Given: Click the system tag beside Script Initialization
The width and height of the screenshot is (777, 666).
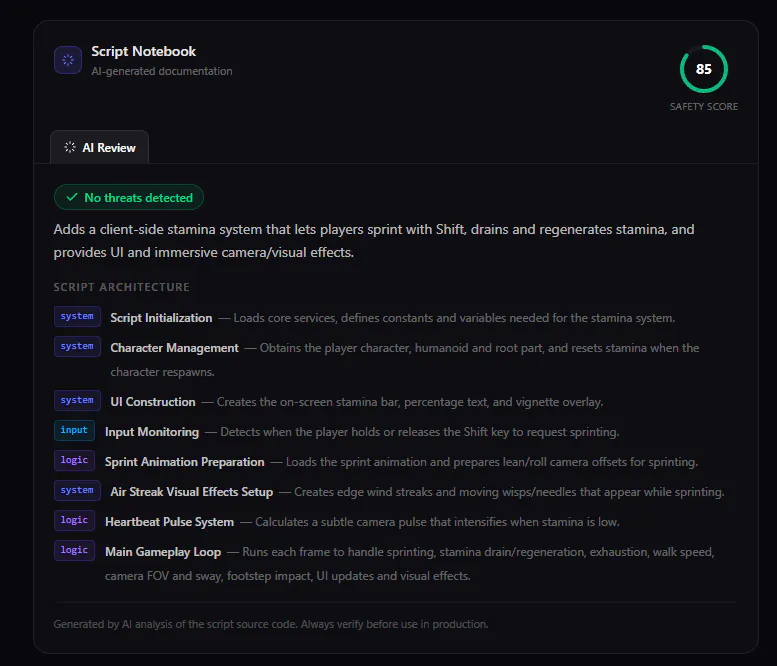Looking at the screenshot, I should pos(77,317).
